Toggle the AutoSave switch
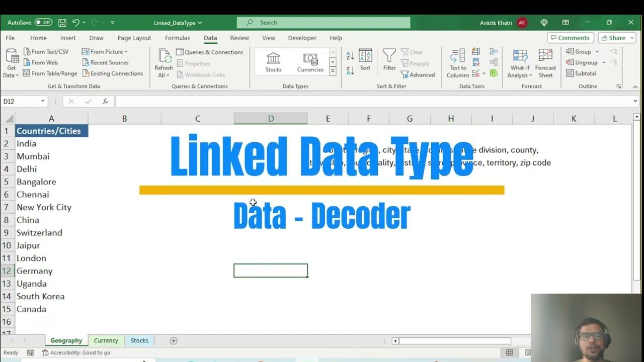The height and width of the screenshot is (362, 644). 43,23
